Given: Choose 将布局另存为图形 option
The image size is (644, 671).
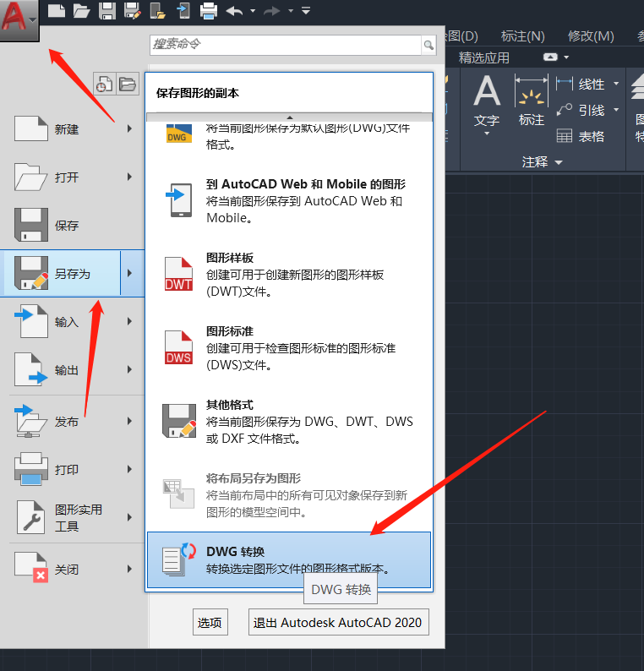Looking at the screenshot, I should point(289,494).
